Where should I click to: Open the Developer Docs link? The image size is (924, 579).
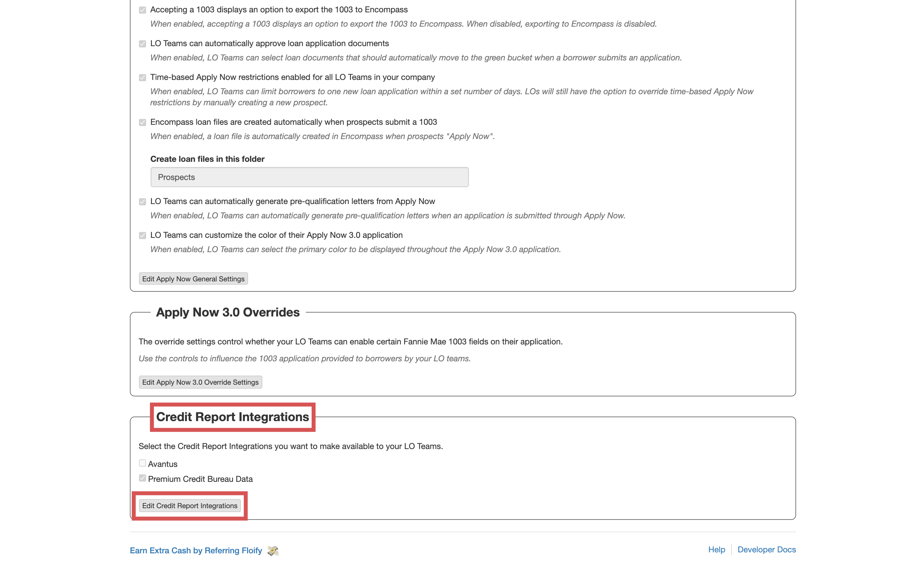(766, 549)
